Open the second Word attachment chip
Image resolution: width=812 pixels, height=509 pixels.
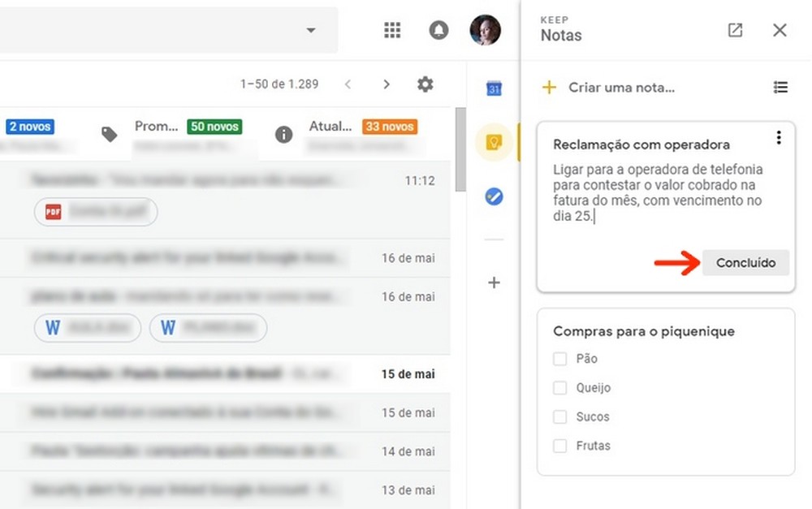[x=208, y=328]
